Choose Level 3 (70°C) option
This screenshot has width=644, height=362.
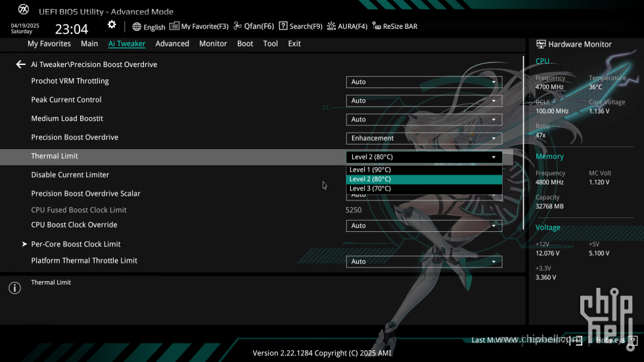[424, 189]
